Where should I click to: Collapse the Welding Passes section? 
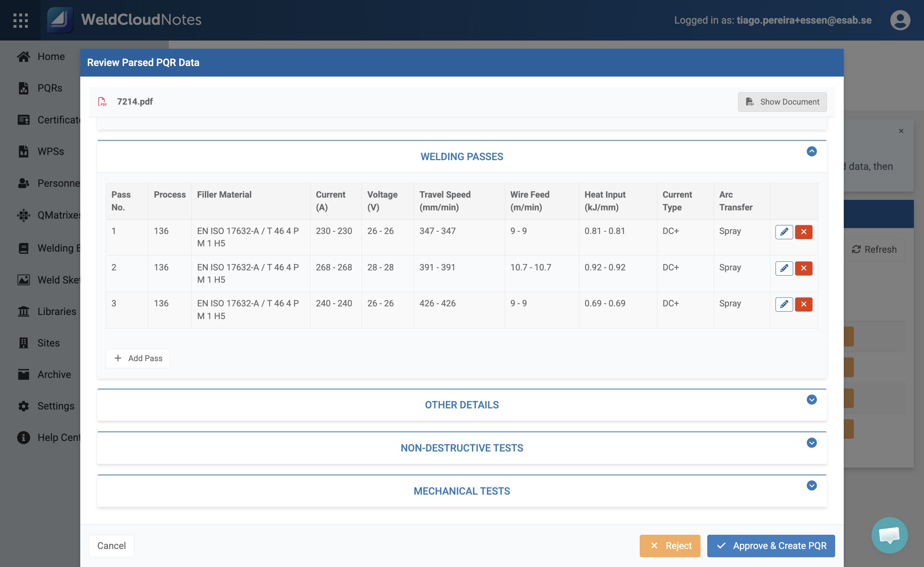[x=811, y=151]
